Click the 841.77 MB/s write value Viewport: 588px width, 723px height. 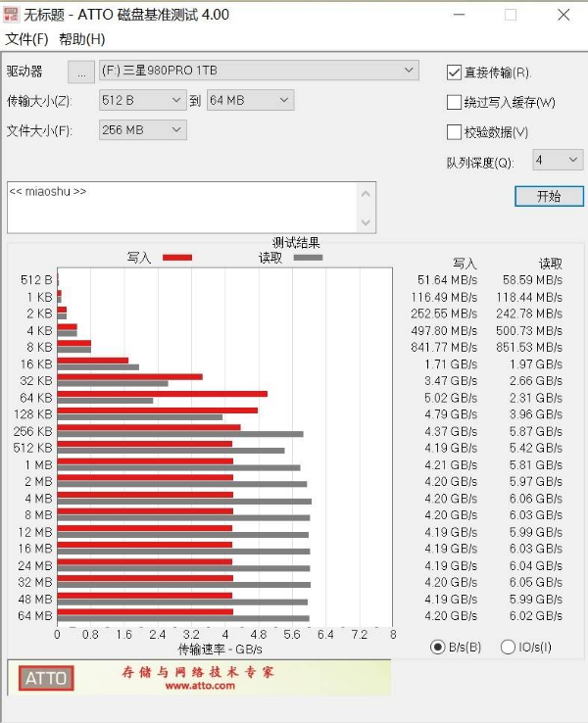pos(444,347)
